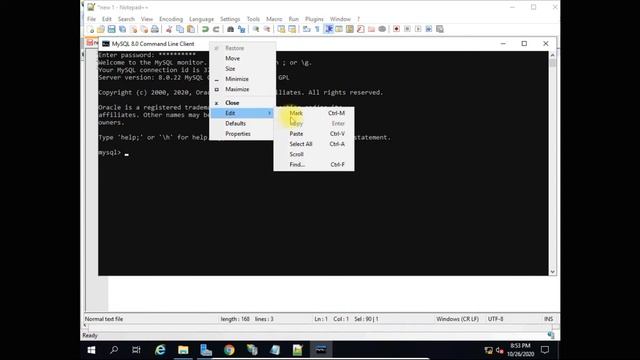Open the Settings menu
This screenshot has width=640, height=360.
click(230, 19)
